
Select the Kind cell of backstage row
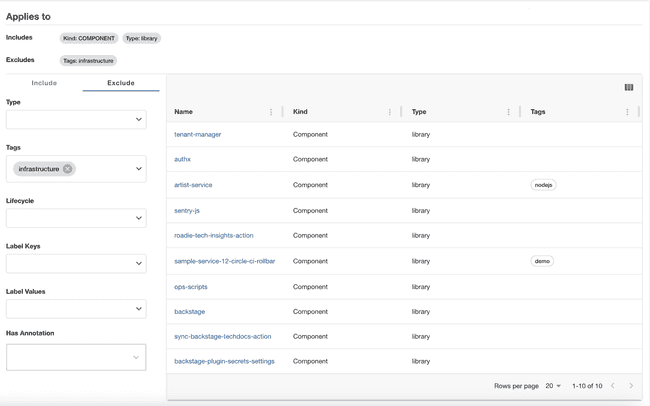click(x=310, y=312)
